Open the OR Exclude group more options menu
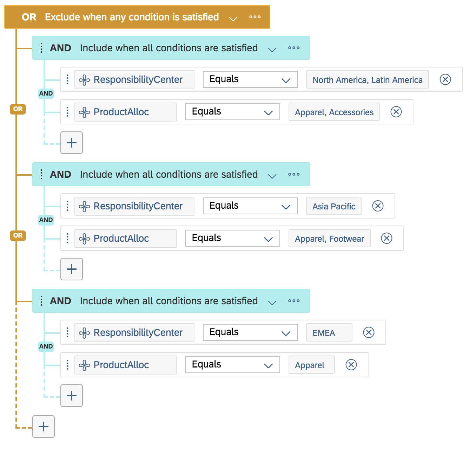 coord(255,17)
